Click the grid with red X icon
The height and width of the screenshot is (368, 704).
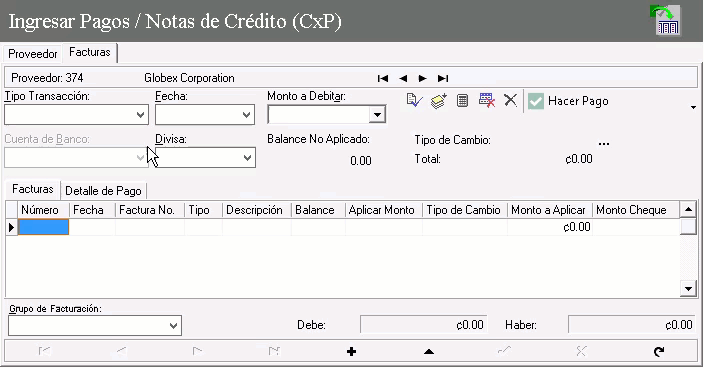pos(487,101)
